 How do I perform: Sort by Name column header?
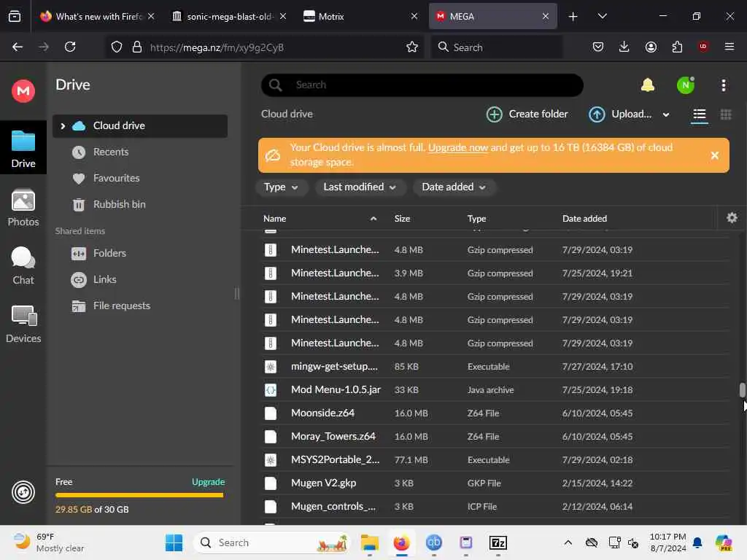pyautogui.click(x=274, y=219)
